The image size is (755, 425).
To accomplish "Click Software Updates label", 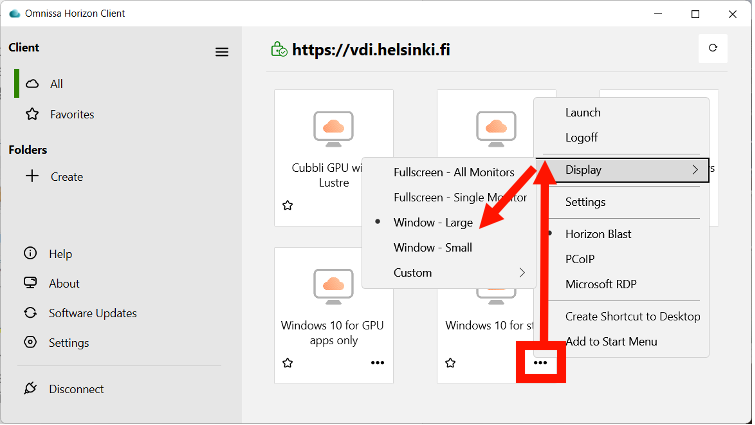I will coord(93,313).
